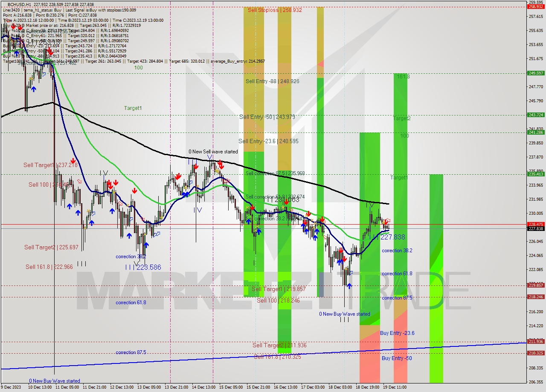Click the green 249.597 price axis tag
This screenshot has height=392, width=546.
click(x=536, y=73)
